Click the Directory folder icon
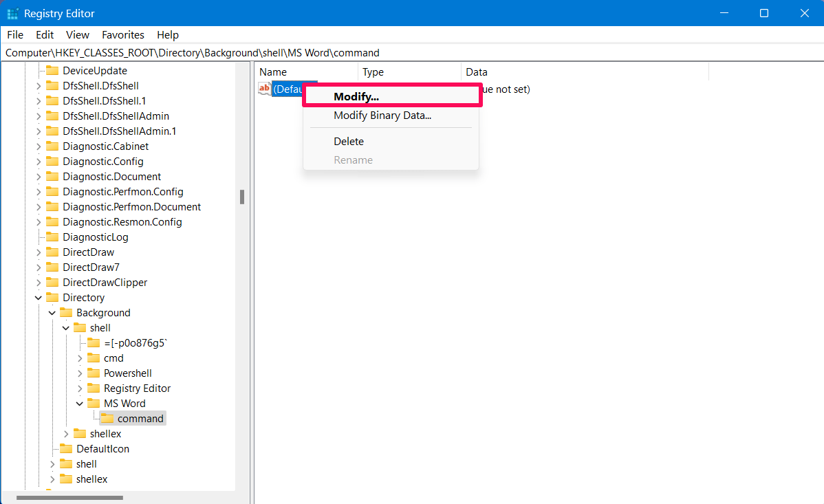This screenshot has width=824, height=504. point(52,298)
